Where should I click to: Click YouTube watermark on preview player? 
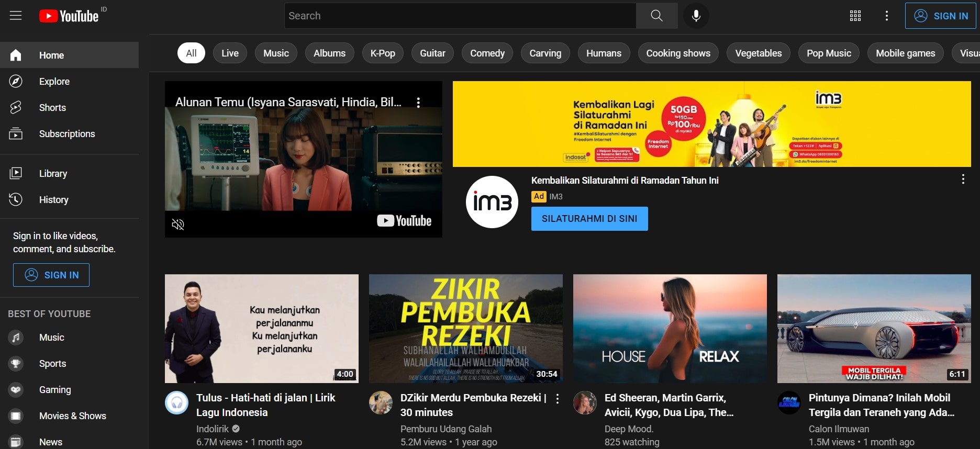[404, 221]
